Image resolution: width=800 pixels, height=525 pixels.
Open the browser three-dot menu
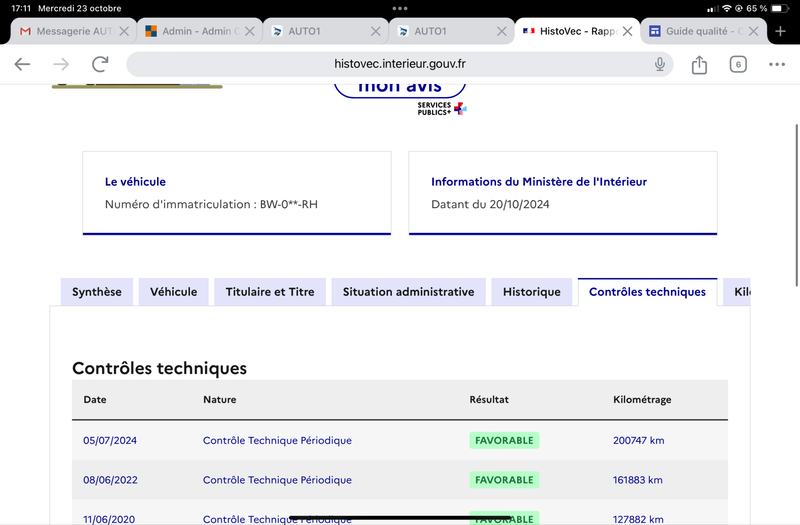pos(777,64)
